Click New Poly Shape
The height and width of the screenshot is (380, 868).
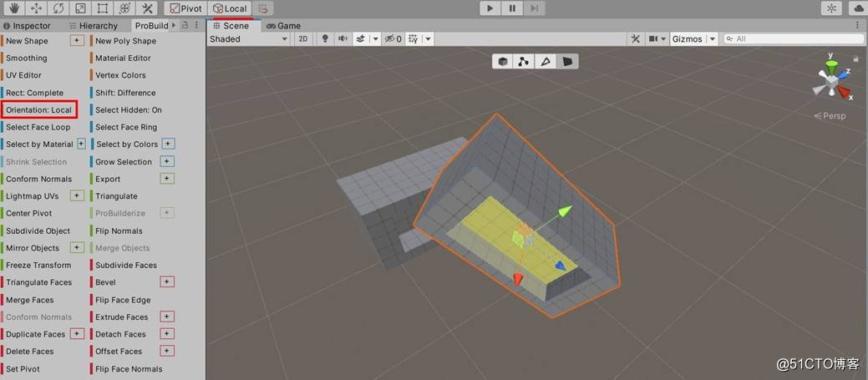[125, 40]
